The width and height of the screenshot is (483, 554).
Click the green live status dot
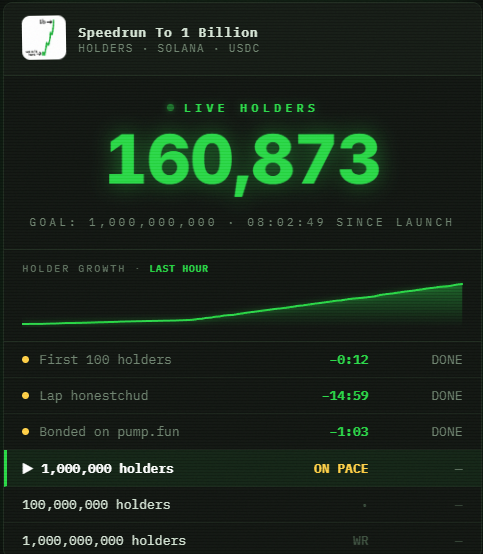pos(170,107)
